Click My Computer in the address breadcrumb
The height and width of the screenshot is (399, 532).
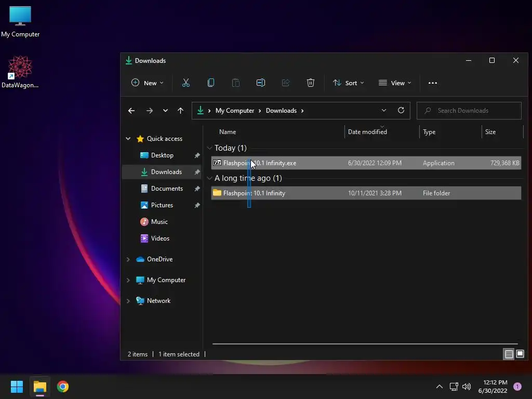pyautogui.click(x=235, y=111)
